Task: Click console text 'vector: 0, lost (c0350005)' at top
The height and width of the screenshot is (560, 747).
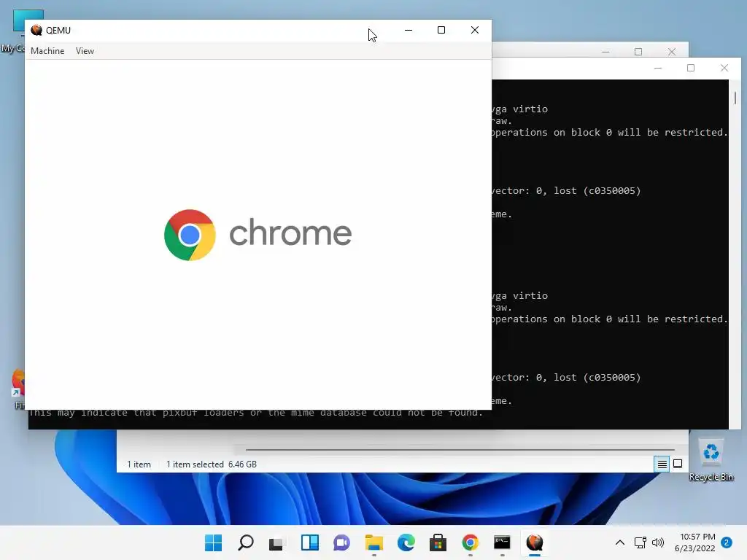Action: (566, 190)
